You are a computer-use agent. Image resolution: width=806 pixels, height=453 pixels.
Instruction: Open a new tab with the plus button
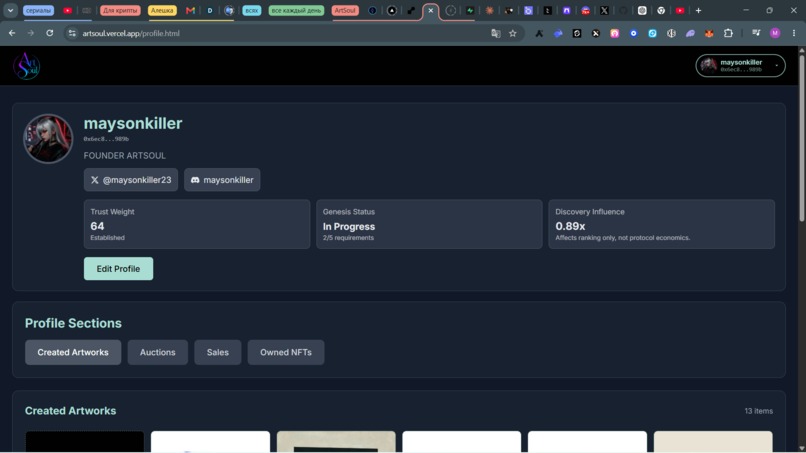tap(698, 10)
